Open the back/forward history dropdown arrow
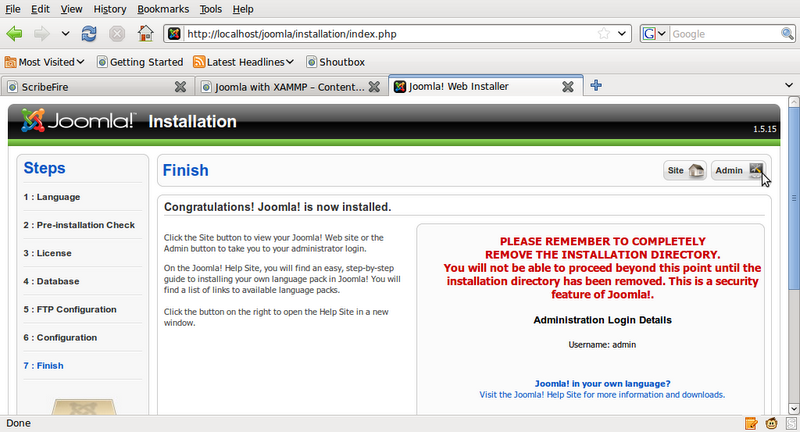This screenshot has width=800, height=432. tap(65, 34)
